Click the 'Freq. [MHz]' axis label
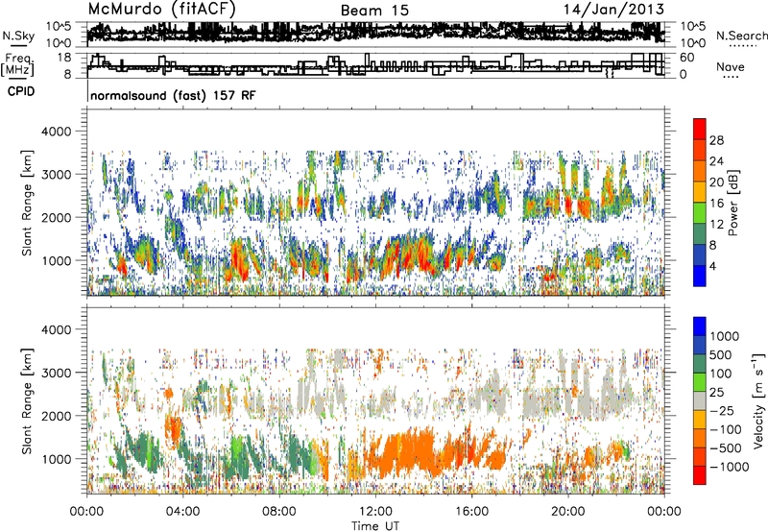768x532 pixels. pyautogui.click(x=18, y=65)
